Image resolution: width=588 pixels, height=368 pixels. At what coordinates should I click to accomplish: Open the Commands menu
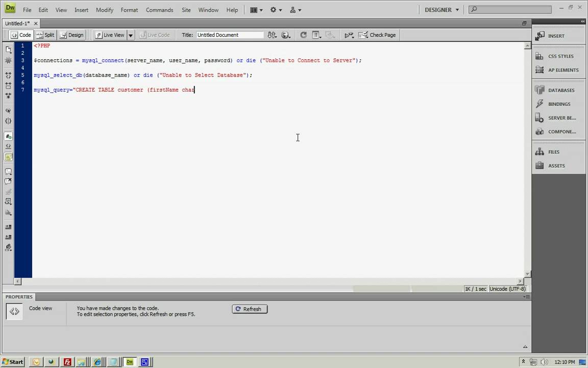tap(159, 10)
